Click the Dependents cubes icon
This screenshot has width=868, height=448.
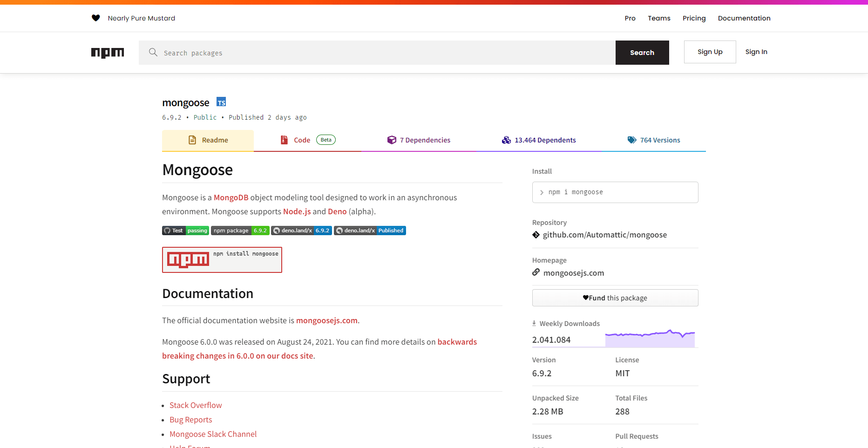tap(506, 140)
